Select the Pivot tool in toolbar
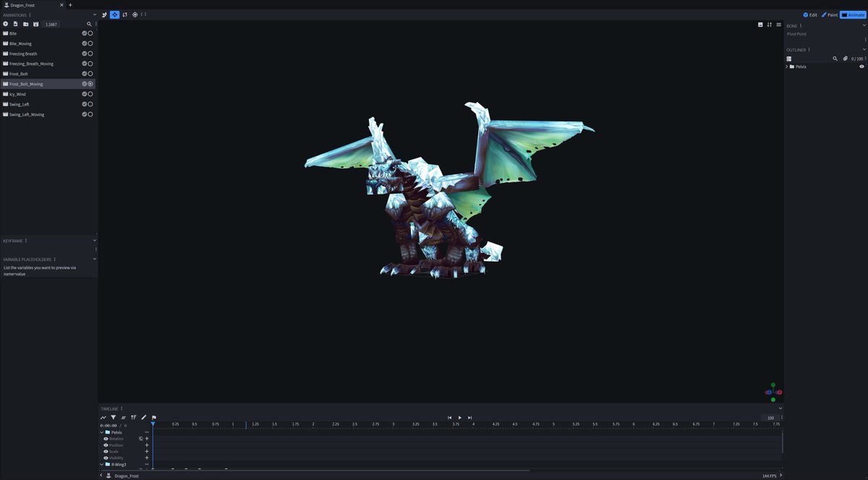The image size is (868, 480). coord(135,14)
